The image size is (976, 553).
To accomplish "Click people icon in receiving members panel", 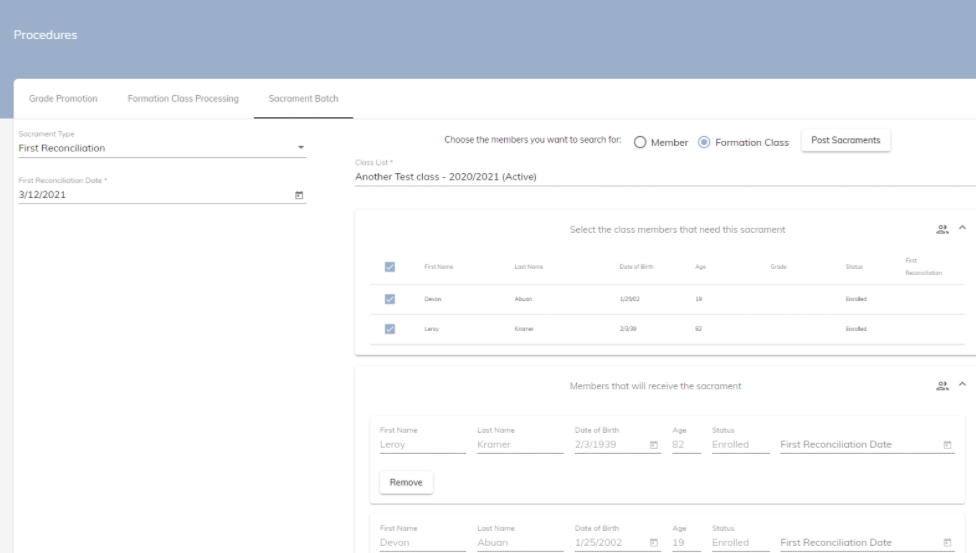I will 942,385.
